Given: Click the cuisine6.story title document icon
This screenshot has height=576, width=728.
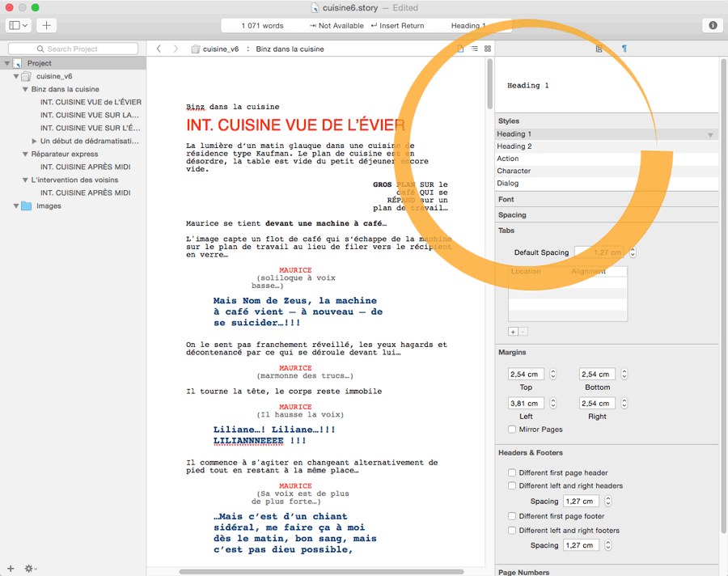Looking at the screenshot, I should (x=315, y=8).
